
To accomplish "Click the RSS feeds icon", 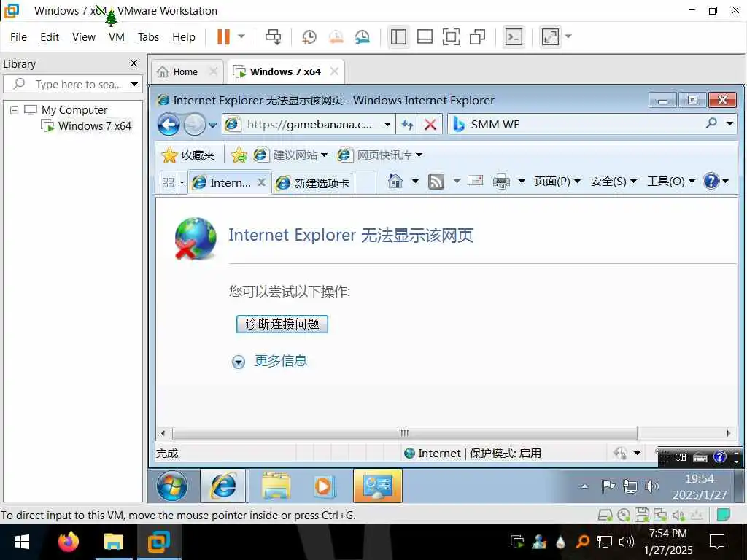I will point(436,182).
